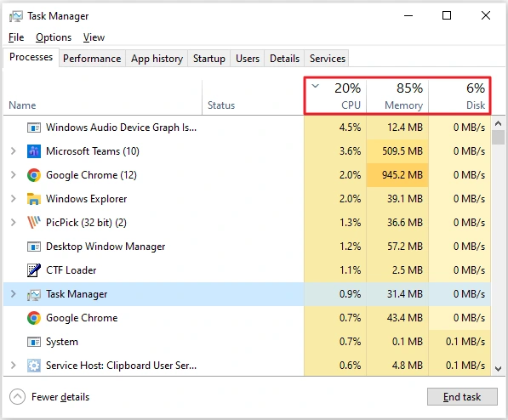Expand Service Host: Clipboard User Service
508x420 pixels.
[x=14, y=366]
